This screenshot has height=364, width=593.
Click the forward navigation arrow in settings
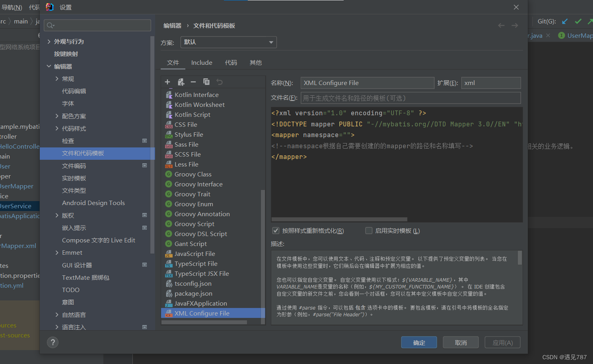(515, 25)
